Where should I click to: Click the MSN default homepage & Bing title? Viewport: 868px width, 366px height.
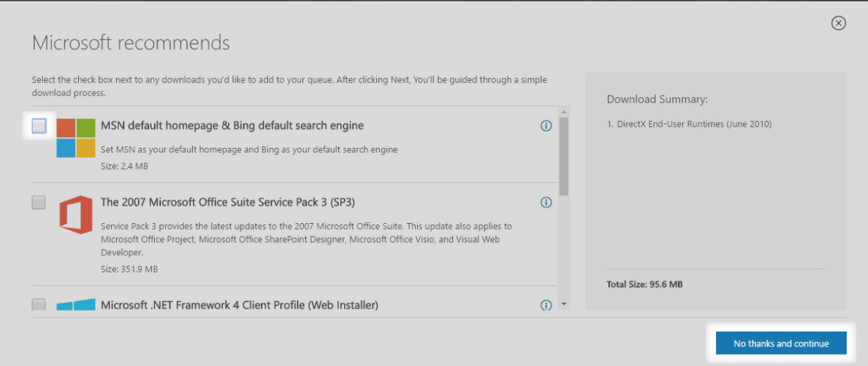pos(232,125)
